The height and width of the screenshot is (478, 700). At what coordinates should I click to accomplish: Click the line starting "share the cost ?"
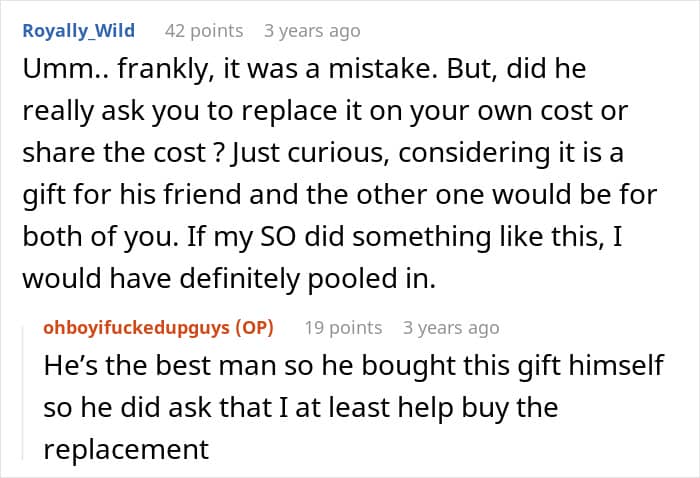click(323, 153)
